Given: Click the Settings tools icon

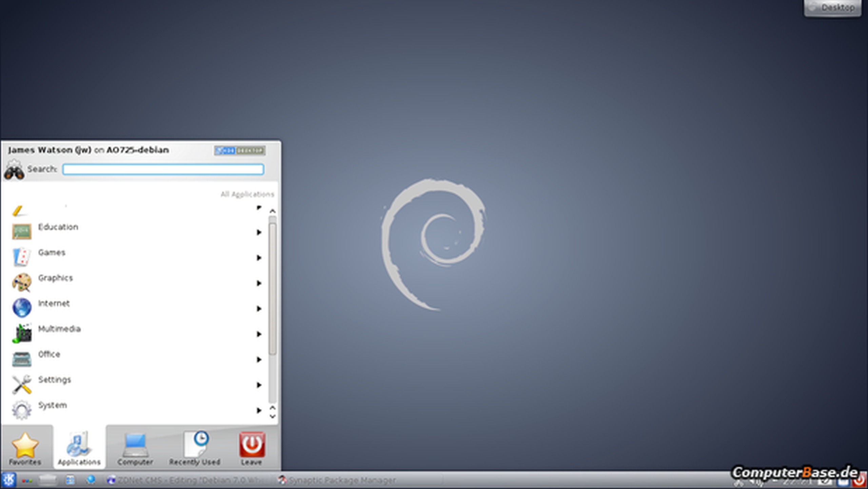Looking at the screenshot, I should point(22,384).
